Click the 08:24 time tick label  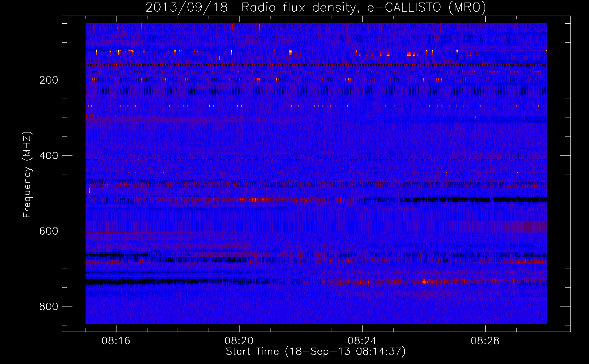pyautogui.click(x=362, y=341)
